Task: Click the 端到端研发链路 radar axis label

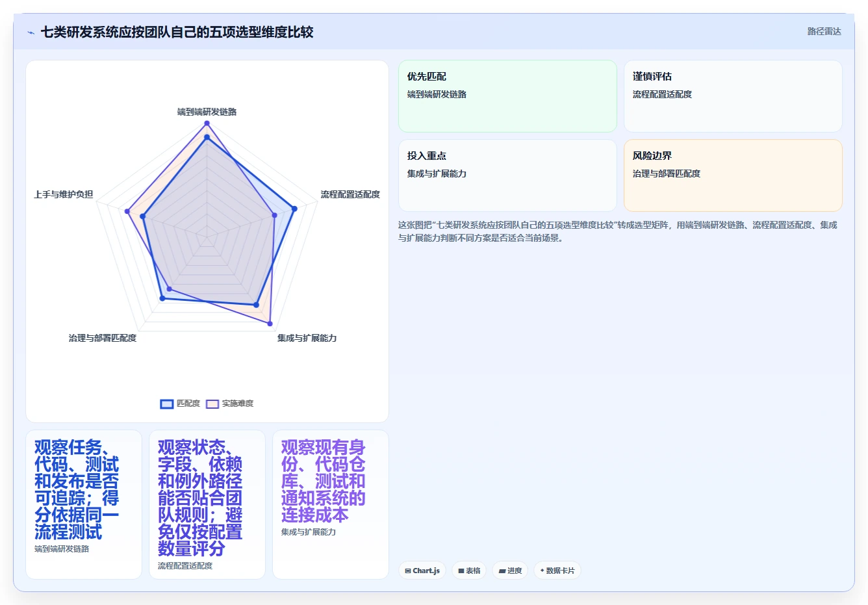Action: [207, 112]
